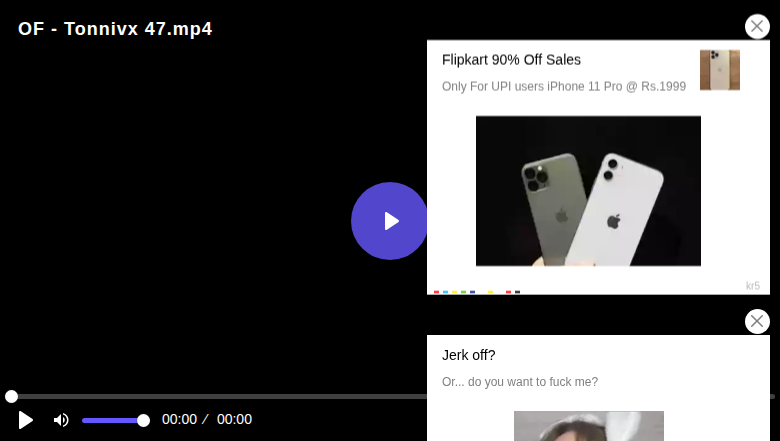Open the small iPhone thumbnail in the Flipkart ad

coord(720,70)
